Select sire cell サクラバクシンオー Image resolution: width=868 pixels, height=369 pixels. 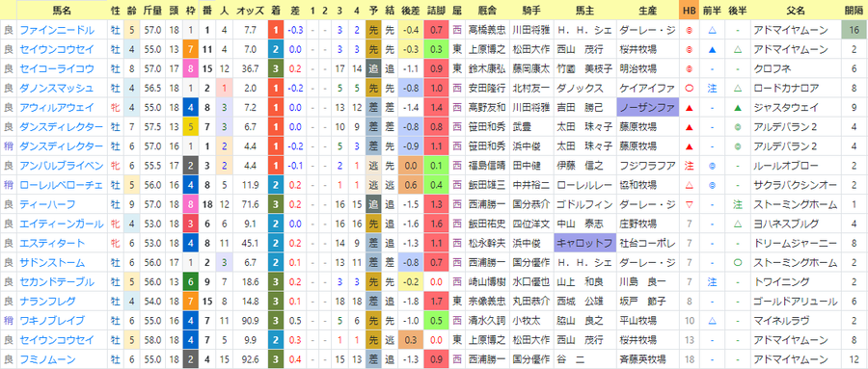pos(795,185)
